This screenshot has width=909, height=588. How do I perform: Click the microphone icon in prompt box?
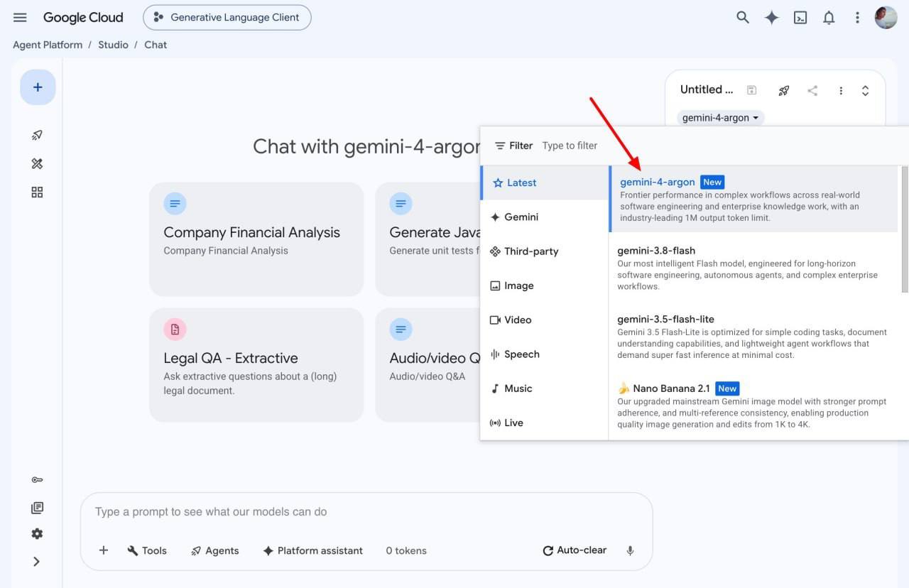pyautogui.click(x=630, y=550)
